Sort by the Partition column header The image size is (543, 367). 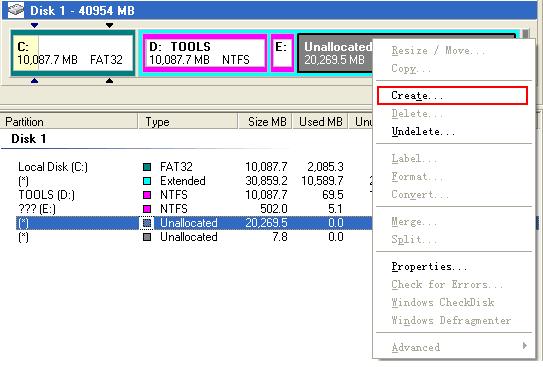point(69,122)
